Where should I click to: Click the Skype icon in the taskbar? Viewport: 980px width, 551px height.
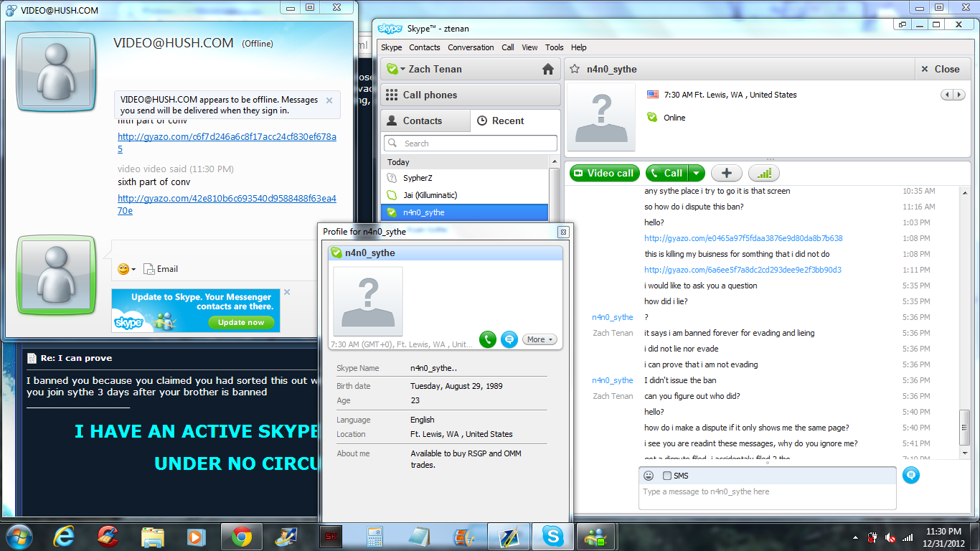[552, 536]
